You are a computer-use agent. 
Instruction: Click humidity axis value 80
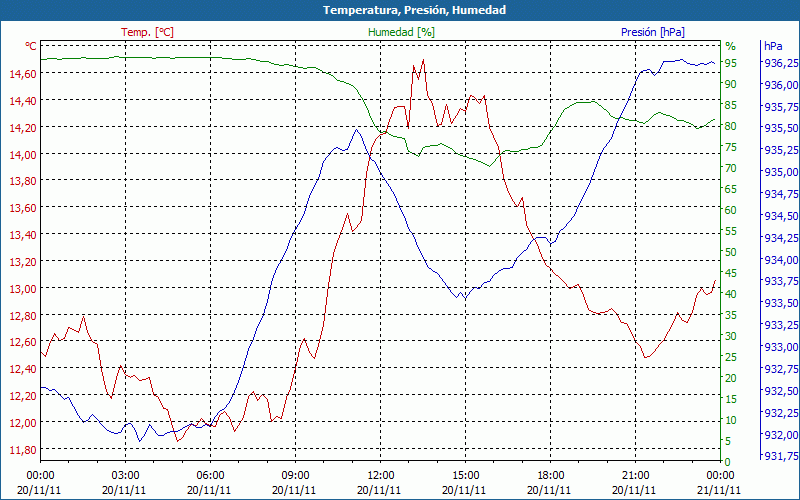click(731, 126)
